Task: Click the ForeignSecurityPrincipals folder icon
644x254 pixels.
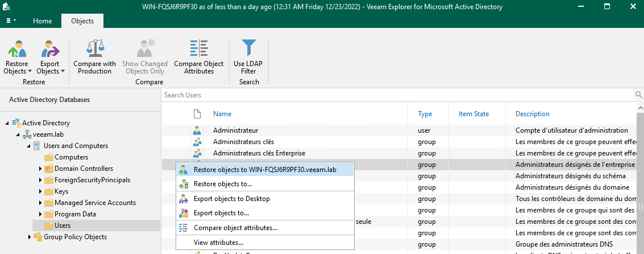Action: [49, 180]
